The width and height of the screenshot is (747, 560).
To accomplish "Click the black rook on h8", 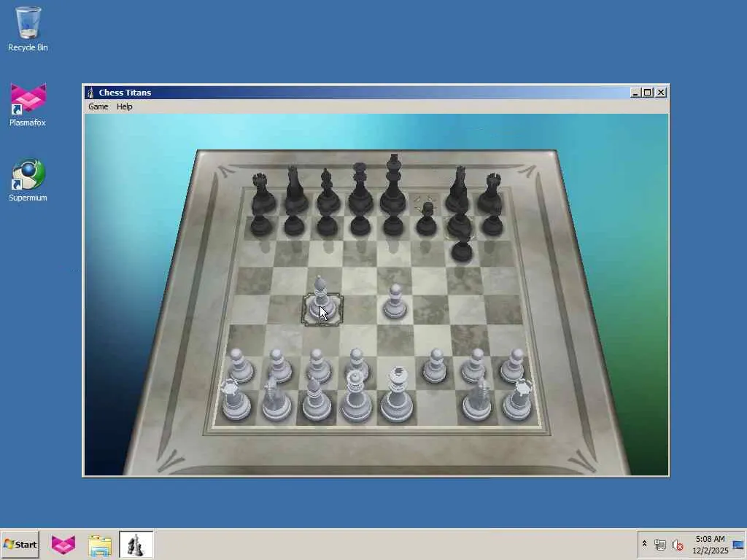I will (491, 194).
